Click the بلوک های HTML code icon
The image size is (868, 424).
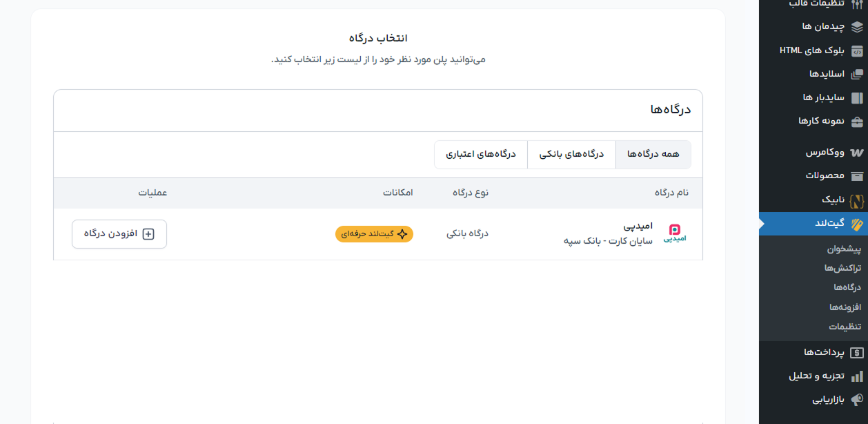(x=856, y=50)
